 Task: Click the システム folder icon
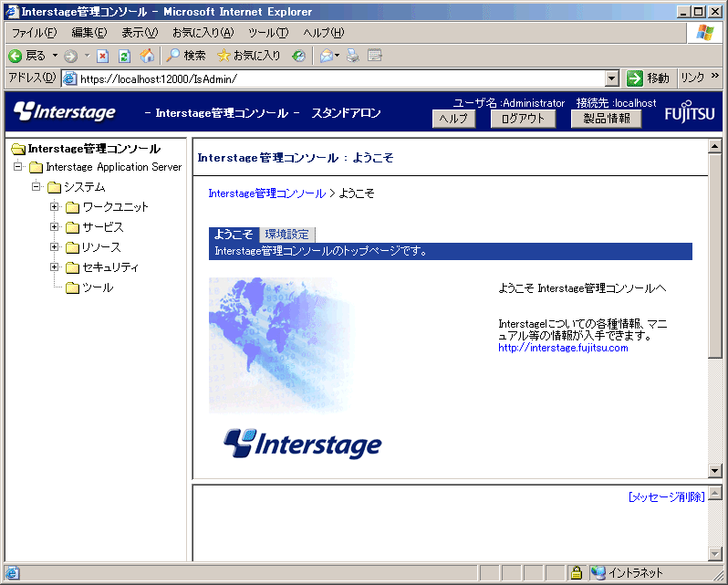[55, 187]
